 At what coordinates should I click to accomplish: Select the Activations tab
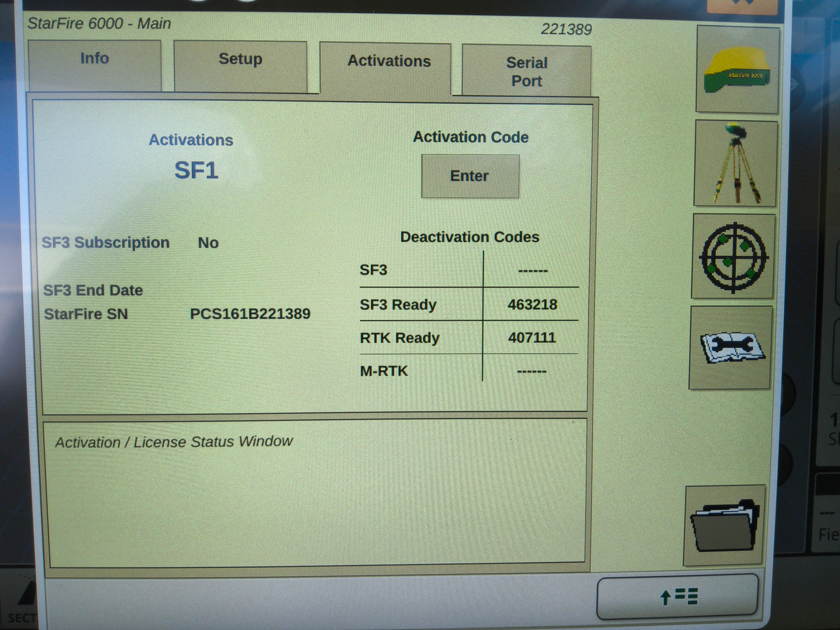tap(385, 68)
